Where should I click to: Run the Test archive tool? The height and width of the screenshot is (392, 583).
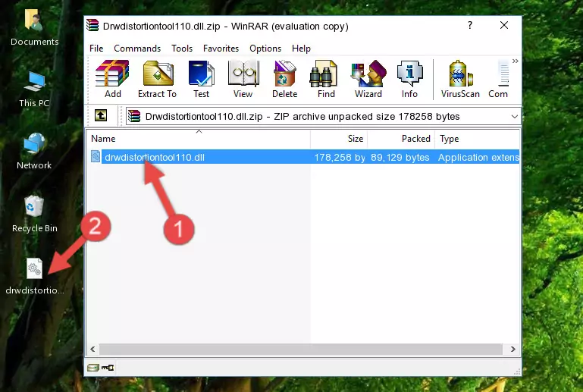coord(201,79)
